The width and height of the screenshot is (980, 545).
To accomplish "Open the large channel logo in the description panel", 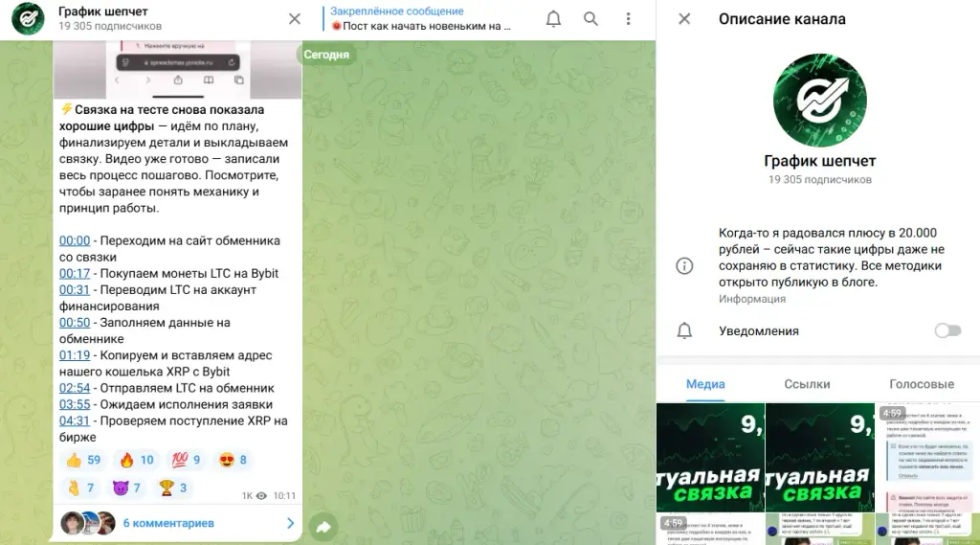I will pyautogui.click(x=819, y=101).
